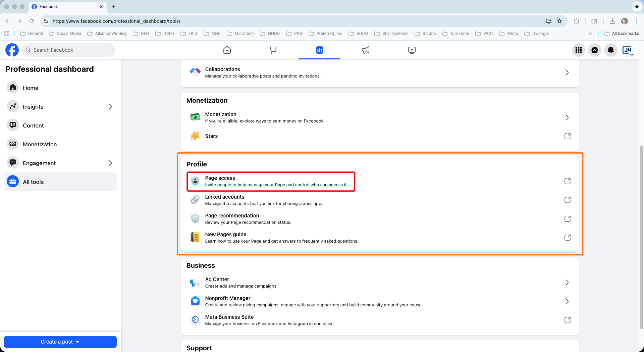Image resolution: width=644 pixels, height=352 pixels.
Task: Open the All Bookmarks folder
Action: pyautogui.click(x=622, y=34)
